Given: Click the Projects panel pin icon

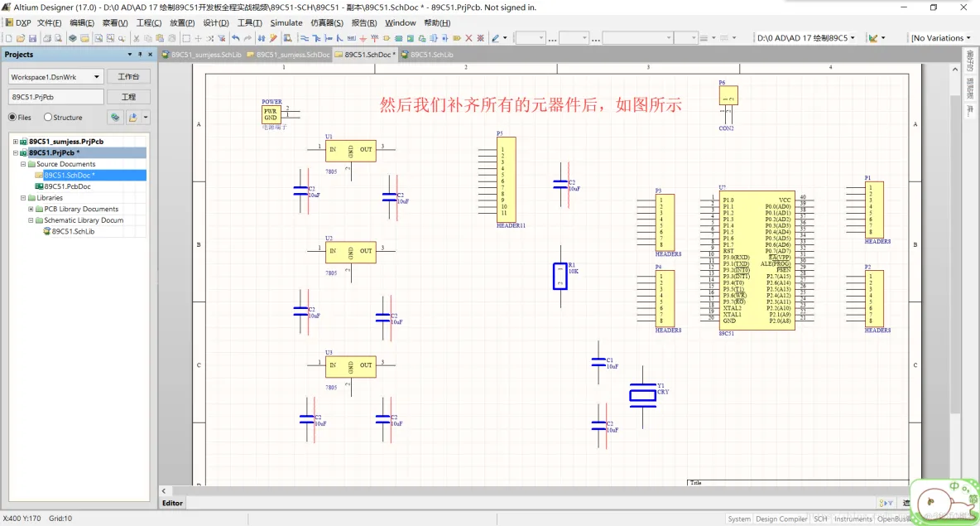Looking at the screenshot, I should 140,55.
